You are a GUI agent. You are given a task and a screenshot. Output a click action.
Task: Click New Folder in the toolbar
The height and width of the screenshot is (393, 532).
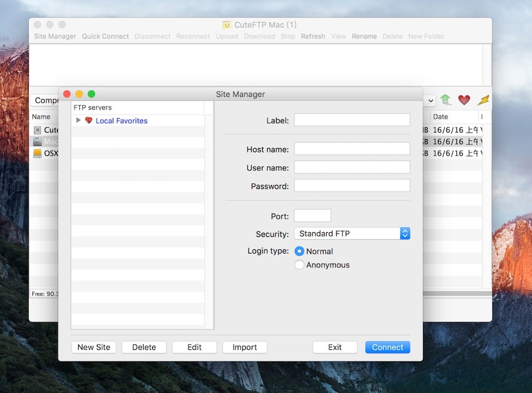pos(426,37)
